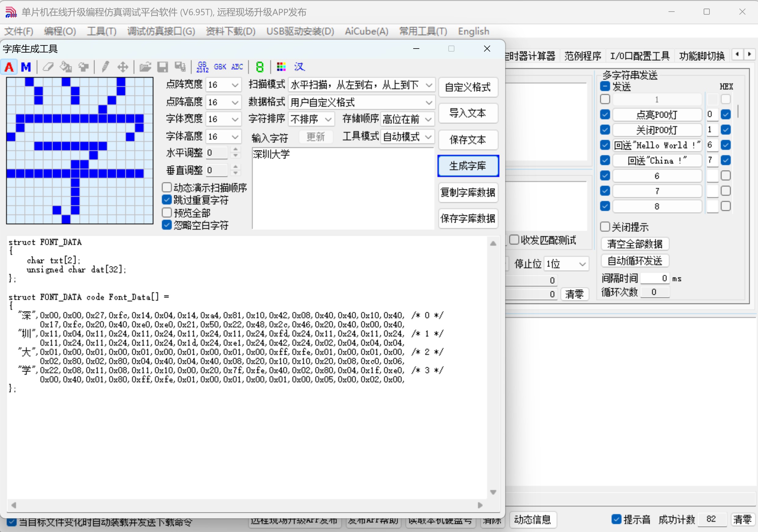Click 复制字库数据 button
The height and width of the screenshot is (532, 758).
click(468, 192)
